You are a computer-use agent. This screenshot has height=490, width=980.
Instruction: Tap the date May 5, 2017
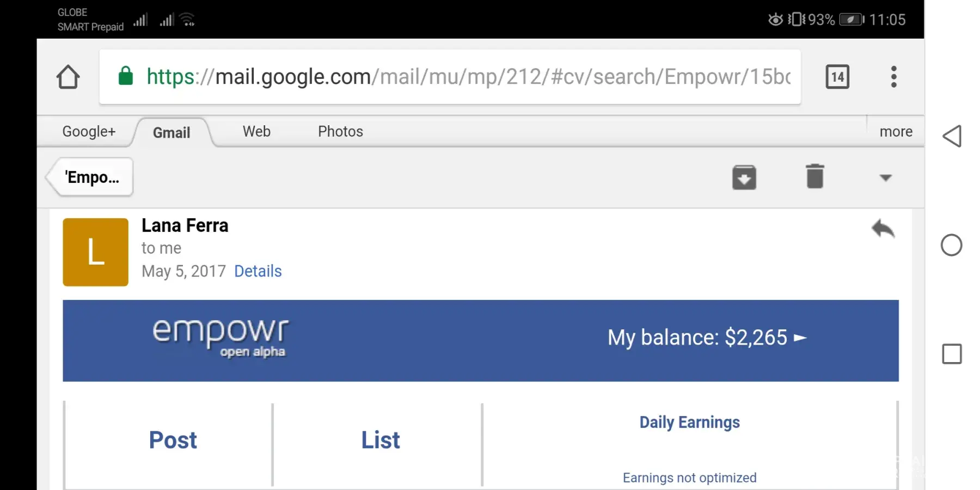[183, 271]
